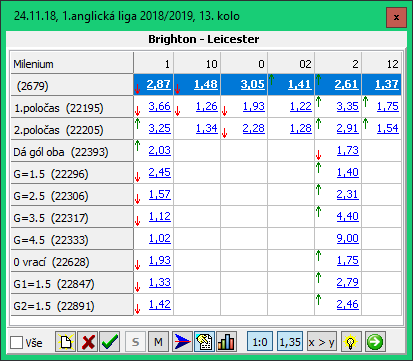Viewport: 413px width, 361px height.
Task: Click G=3.5 odds 4,40
Action: click(x=348, y=216)
